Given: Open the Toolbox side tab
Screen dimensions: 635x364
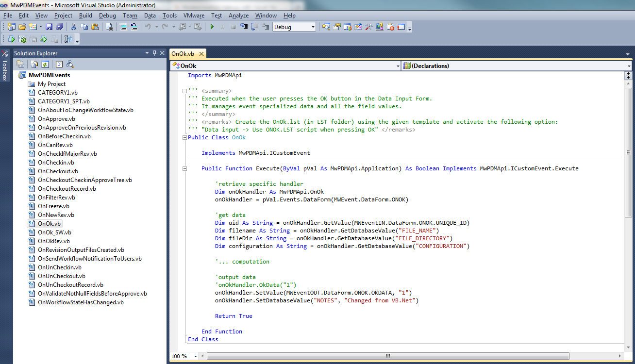Looking at the screenshot, I should point(4,66).
